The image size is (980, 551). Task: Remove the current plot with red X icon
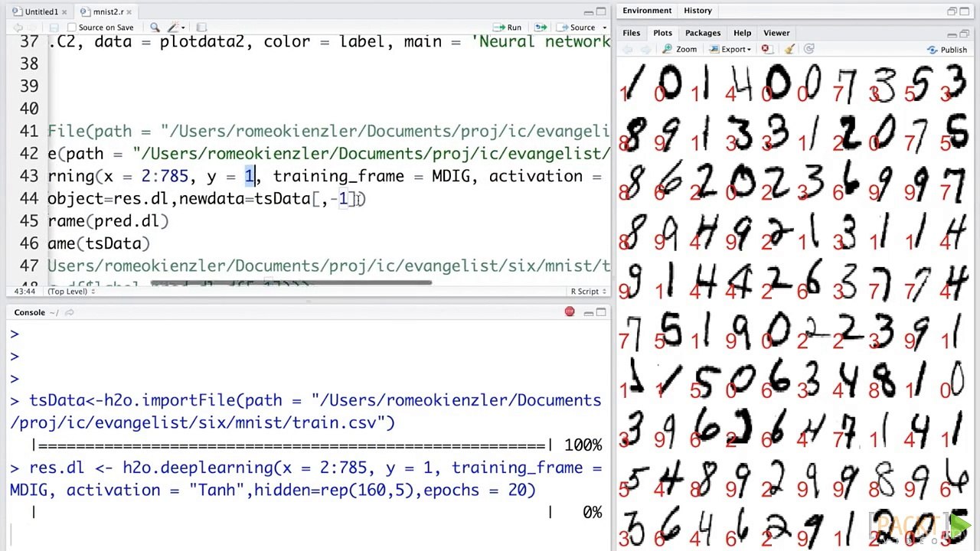pyautogui.click(x=766, y=50)
